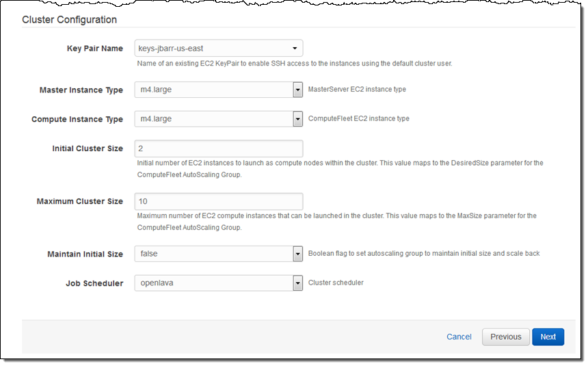The height and width of the screenshot is (366, 588).
Task: Expand the Master Instance Type dropdown
Action: [x=218, y=90]
